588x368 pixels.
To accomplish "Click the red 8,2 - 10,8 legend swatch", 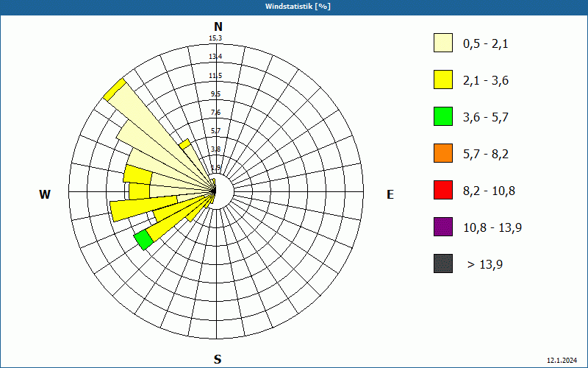I will point(443,190).
